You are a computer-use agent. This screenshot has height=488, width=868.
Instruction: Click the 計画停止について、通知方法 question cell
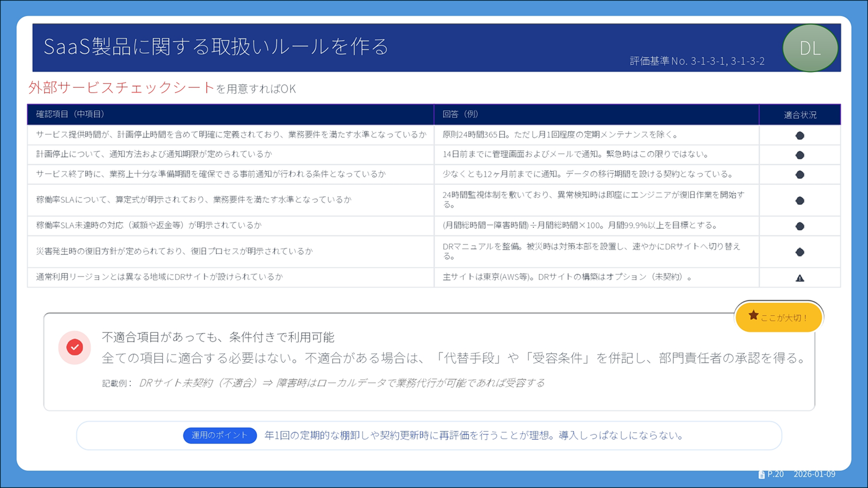(x=231, y=155)
